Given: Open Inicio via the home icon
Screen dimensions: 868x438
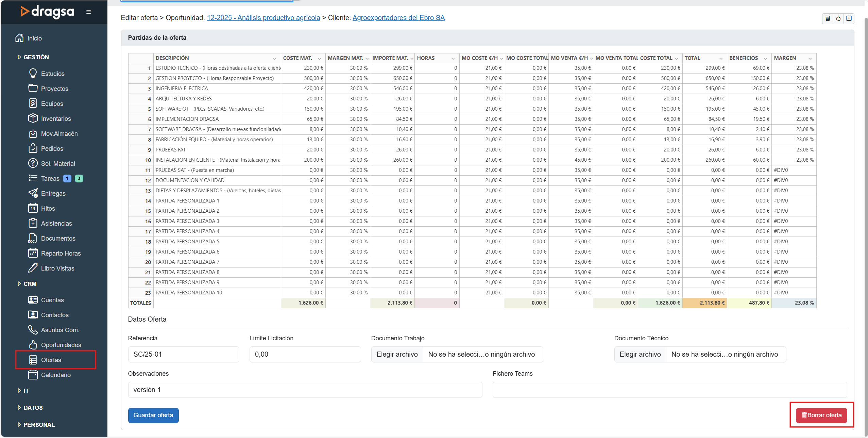Looking at the screenshot, I should pos(20,38).
